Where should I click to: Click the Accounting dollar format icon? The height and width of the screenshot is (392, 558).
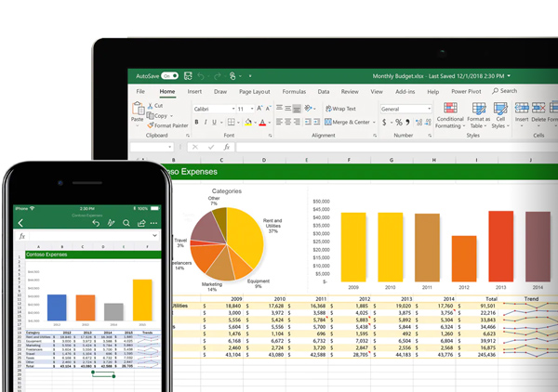384,123
